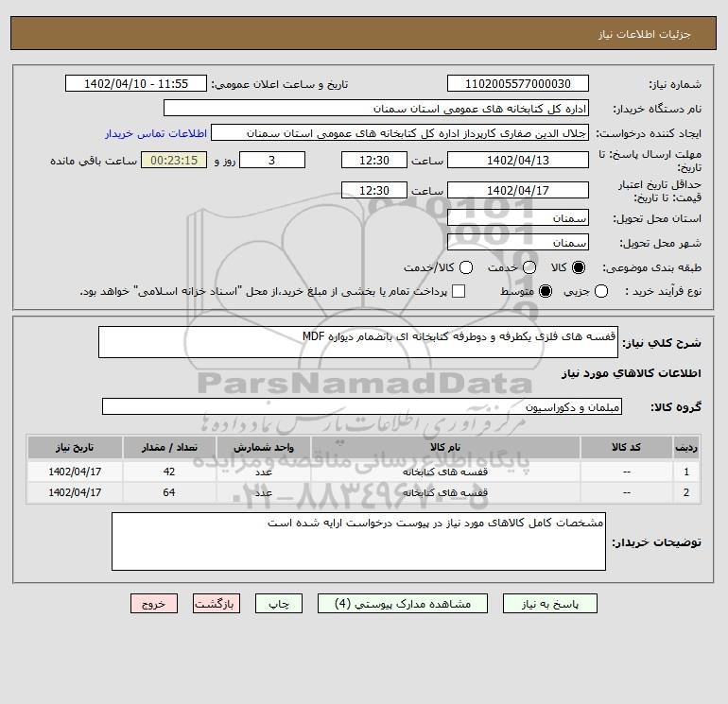This screenshot has height=704, width=728.
Task: Select the کالا radio button
Action: [579, 267]
